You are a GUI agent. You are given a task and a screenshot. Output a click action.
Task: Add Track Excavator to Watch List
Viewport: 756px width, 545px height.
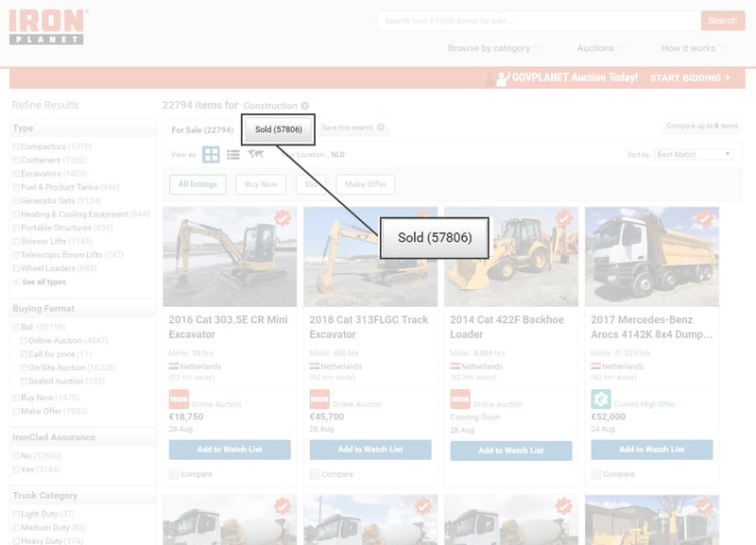[x=370, y=449]
